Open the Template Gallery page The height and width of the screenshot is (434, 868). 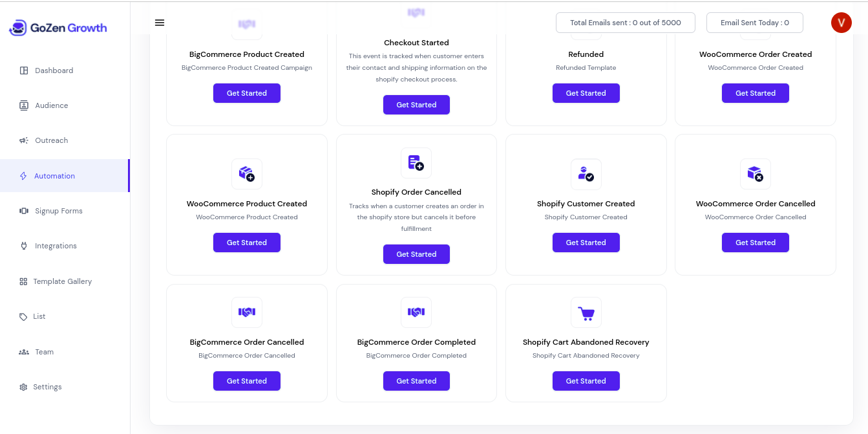click(62, 281)
